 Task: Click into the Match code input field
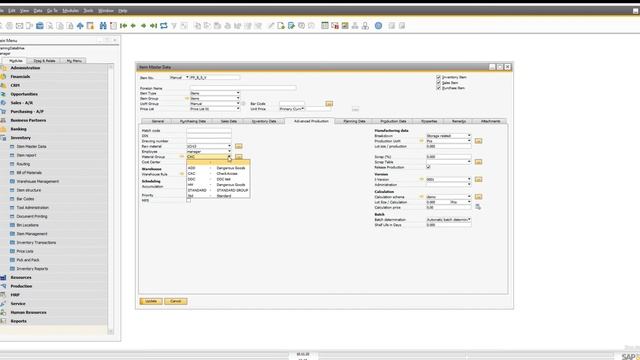[209, 131]
